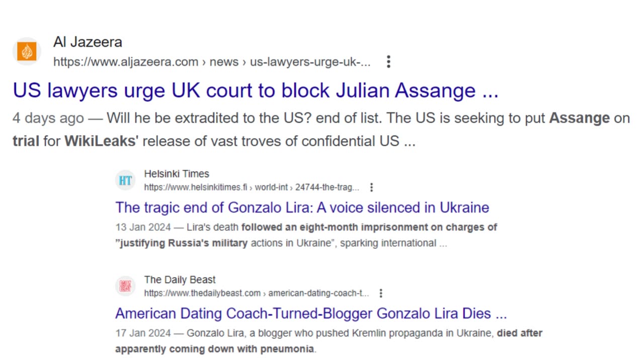Click the '4 days ago' date label
Screen dimensions: 644x362
(48, 118)
